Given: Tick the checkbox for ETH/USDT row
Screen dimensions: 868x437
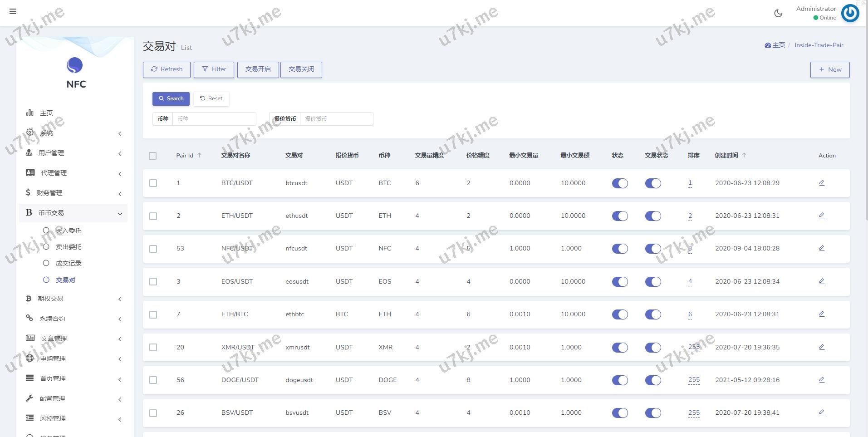Looking at the screenshot, I should point(153,216).
